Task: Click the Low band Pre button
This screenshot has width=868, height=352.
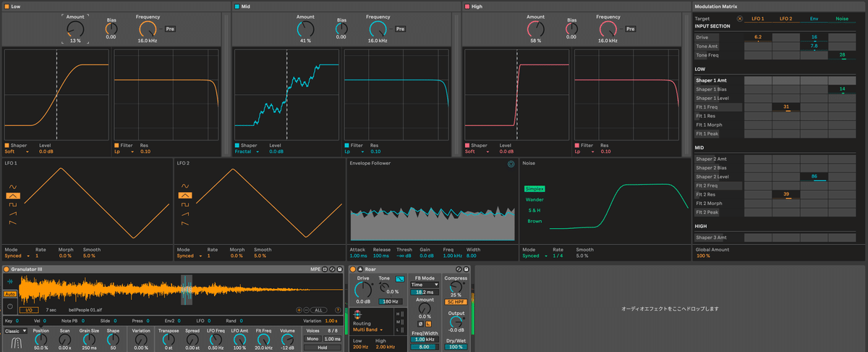Action: [170, 28]
